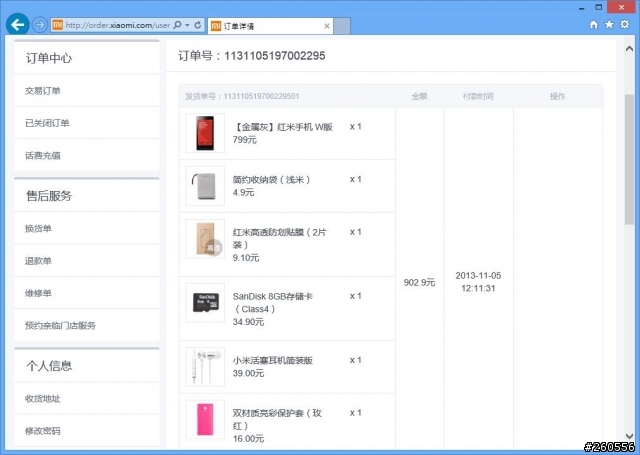
Task: Refresh the page with reload icon
Action: 198,25
